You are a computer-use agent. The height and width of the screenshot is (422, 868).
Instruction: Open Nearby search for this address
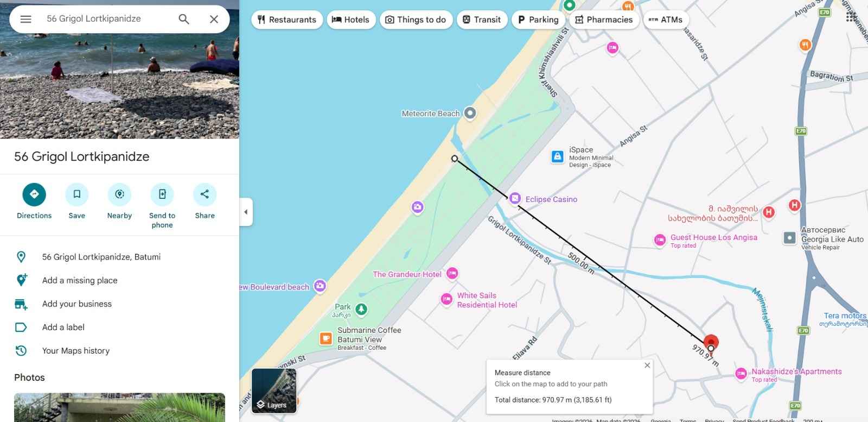[x=119, y=194]
